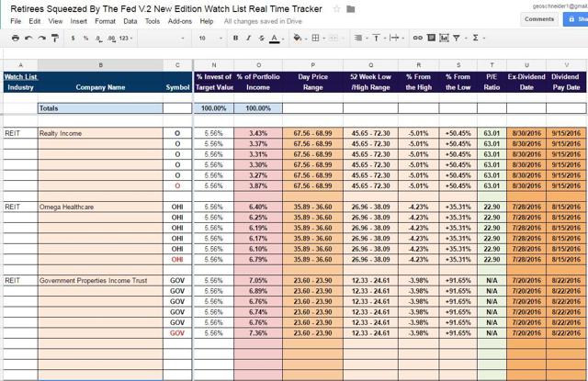Star this spreadsheet document
This screenshot has height=381, width=588.
[337, 9]
